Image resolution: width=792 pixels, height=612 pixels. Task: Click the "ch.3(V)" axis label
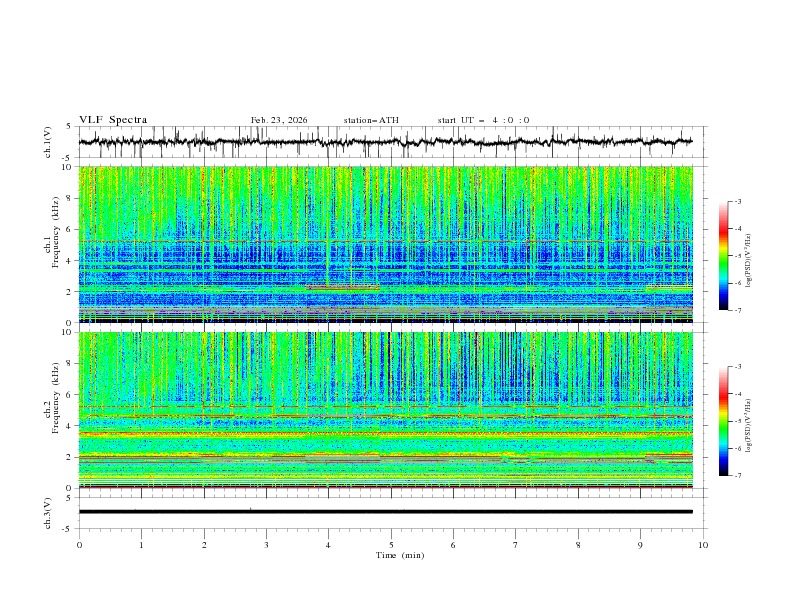tap(48, 513)
